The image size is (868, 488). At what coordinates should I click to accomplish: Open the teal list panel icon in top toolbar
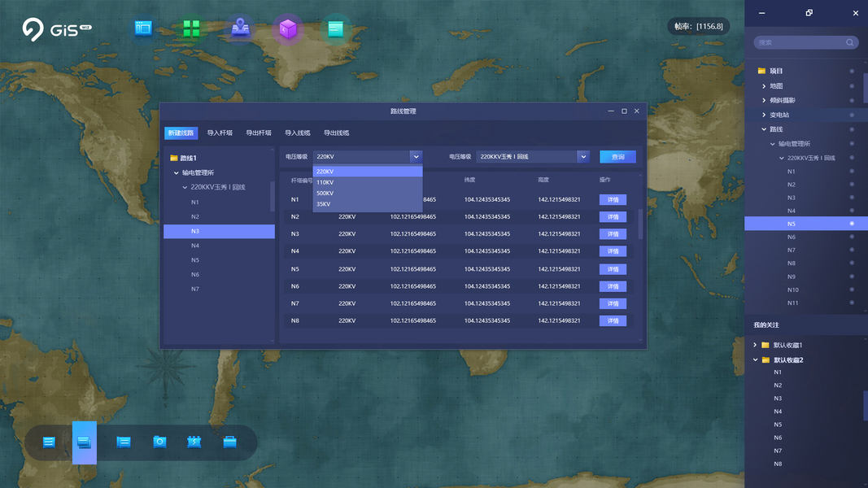tap(335, 28)
